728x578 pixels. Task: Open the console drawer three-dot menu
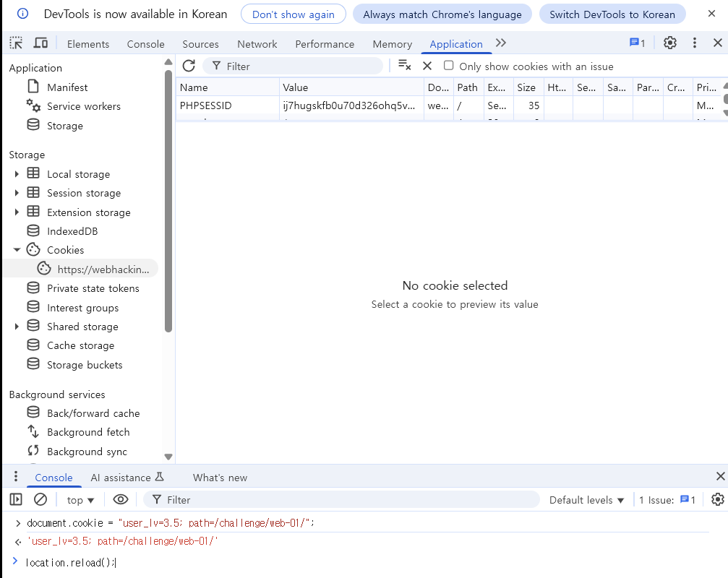click(x=16, y=476)
